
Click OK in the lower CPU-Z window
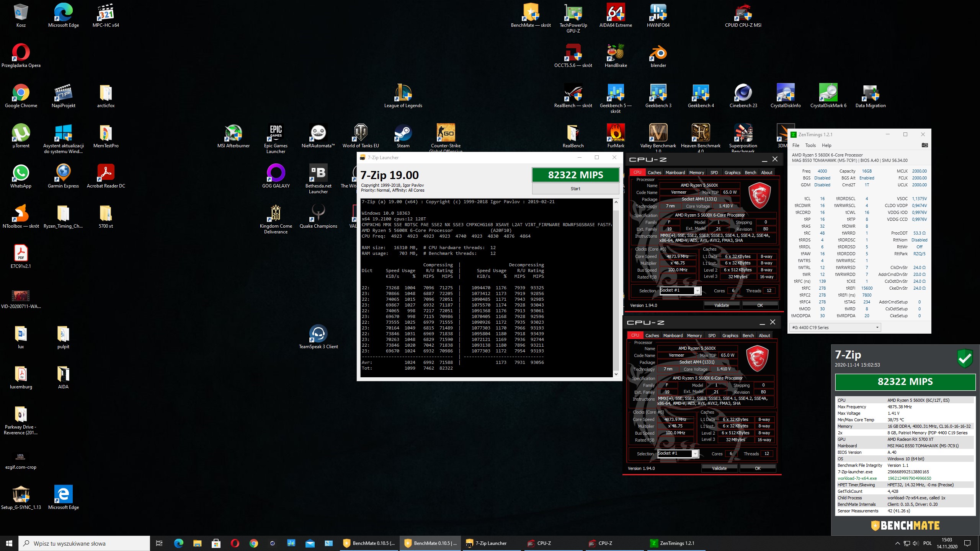(x=758, y=468)
